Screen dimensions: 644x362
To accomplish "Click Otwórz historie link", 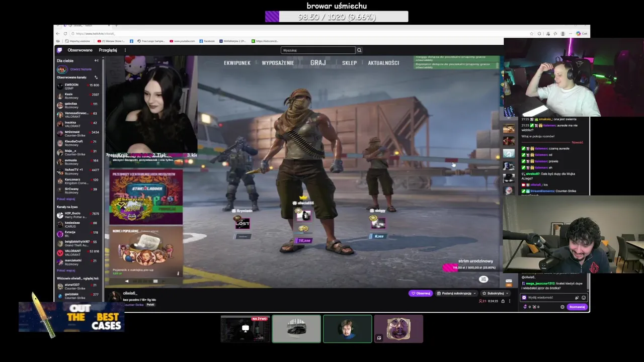I will (80, 69).
